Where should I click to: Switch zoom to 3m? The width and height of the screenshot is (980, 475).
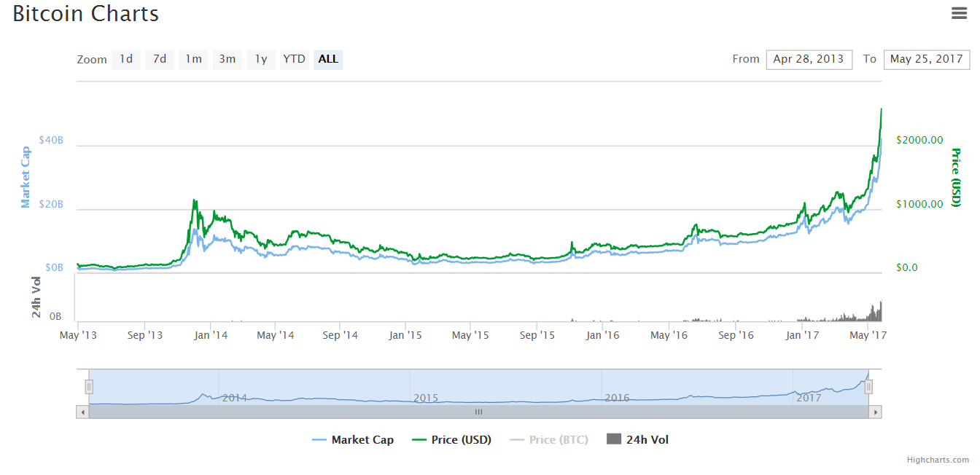(x=227, y=59)
